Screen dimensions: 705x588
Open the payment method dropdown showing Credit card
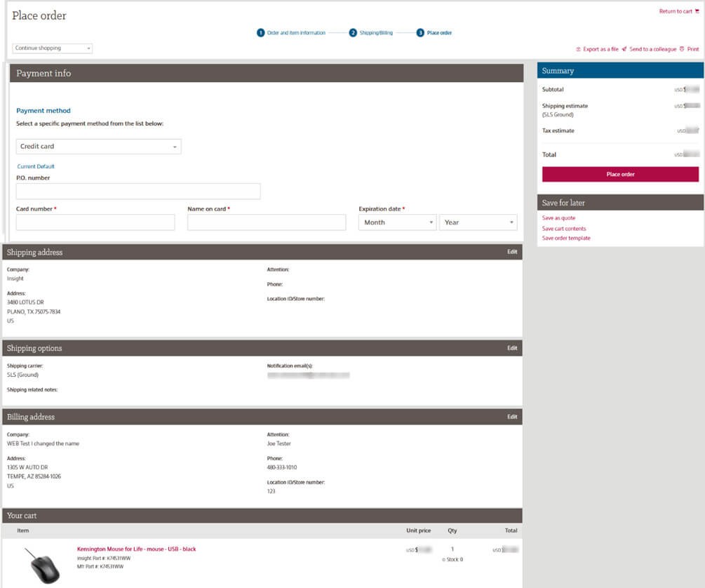click(98, 146)
